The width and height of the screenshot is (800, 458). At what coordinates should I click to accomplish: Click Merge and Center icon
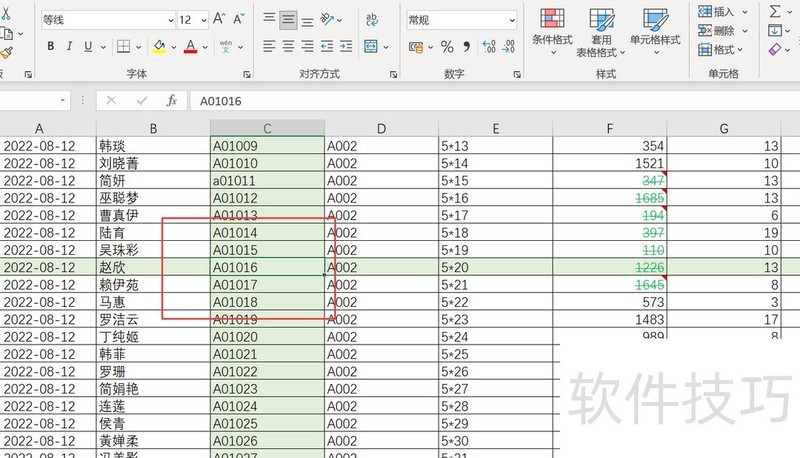(371, 46)
